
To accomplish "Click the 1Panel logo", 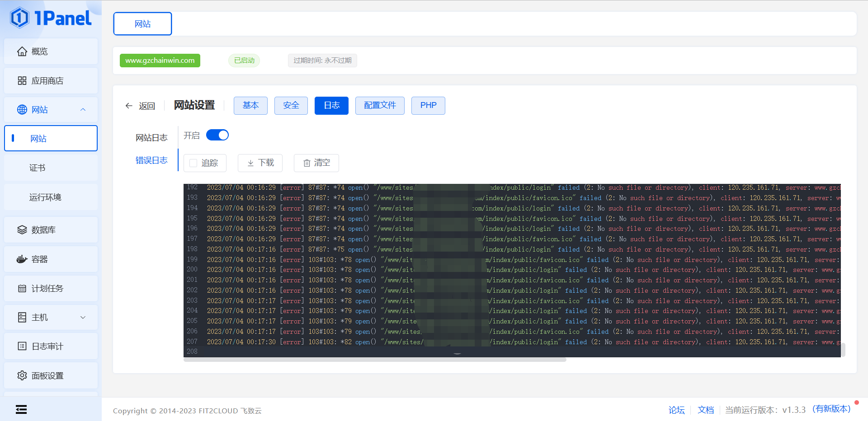I will pos(51,18).
